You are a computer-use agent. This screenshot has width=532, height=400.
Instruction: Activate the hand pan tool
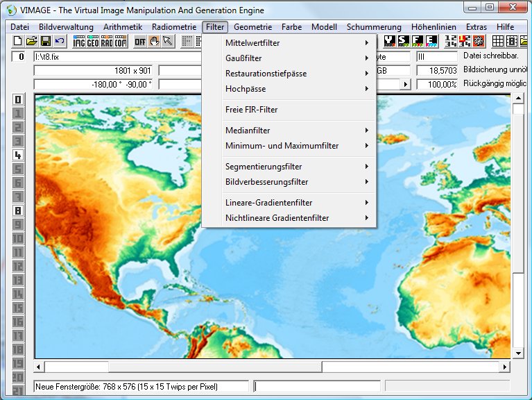point(154,42)
